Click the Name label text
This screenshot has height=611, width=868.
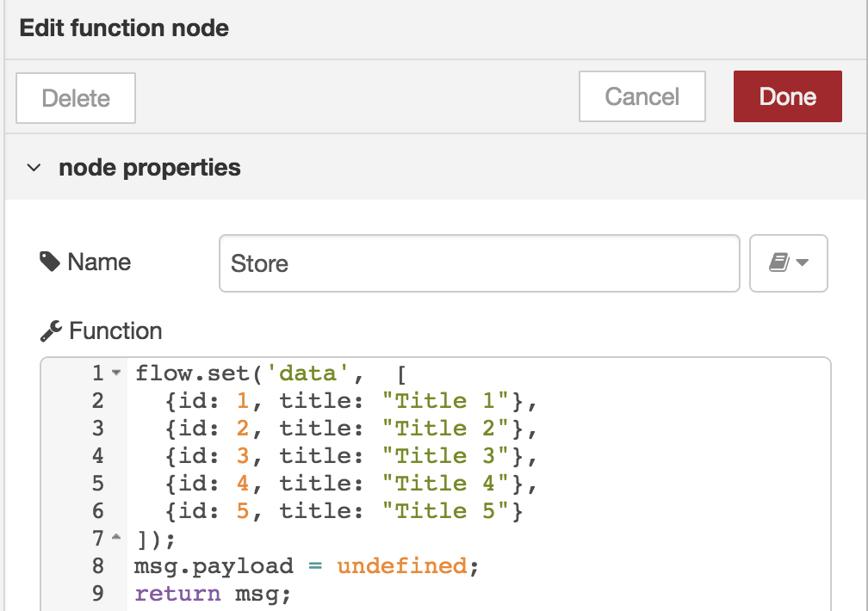(99, 262)
